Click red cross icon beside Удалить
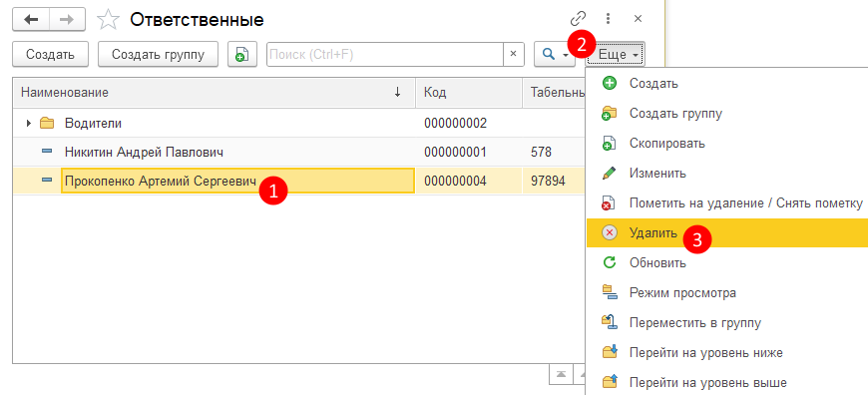 pos(609,232)
